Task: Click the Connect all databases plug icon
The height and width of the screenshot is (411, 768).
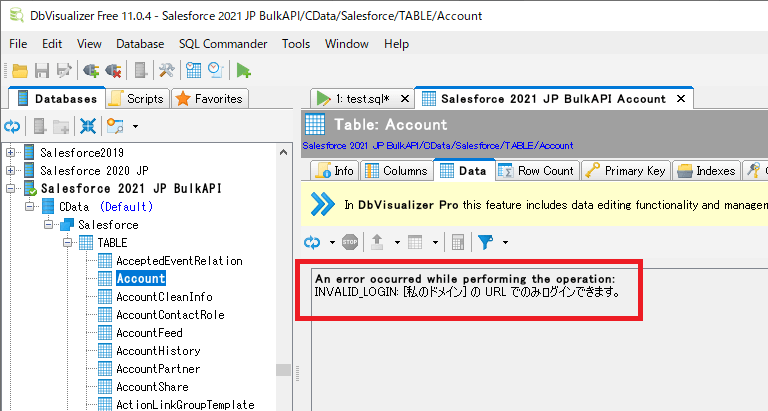Action: click(91, 71)
